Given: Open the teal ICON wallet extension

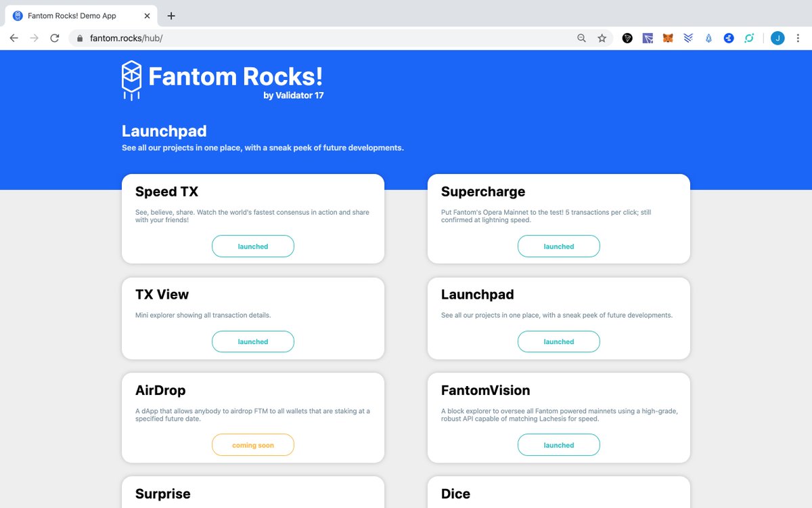Looking at the screenshot, I should [x=749, y=39].
